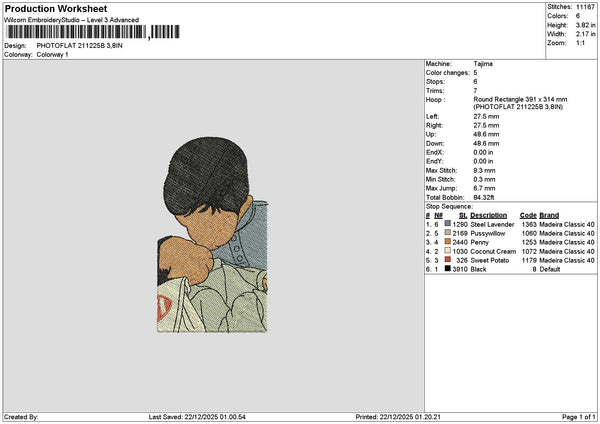Click the Width value 2.17 in
The image size is (600, 424).
tap(585, 34)
